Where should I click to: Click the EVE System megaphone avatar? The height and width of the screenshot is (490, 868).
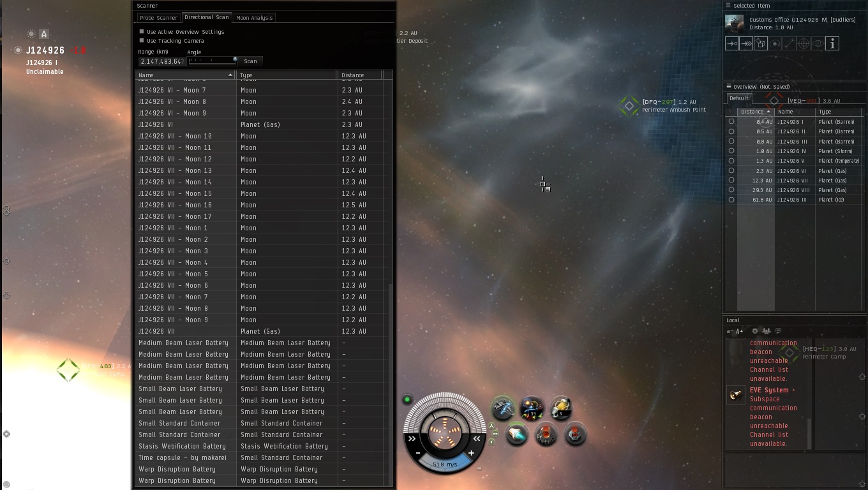736,394
